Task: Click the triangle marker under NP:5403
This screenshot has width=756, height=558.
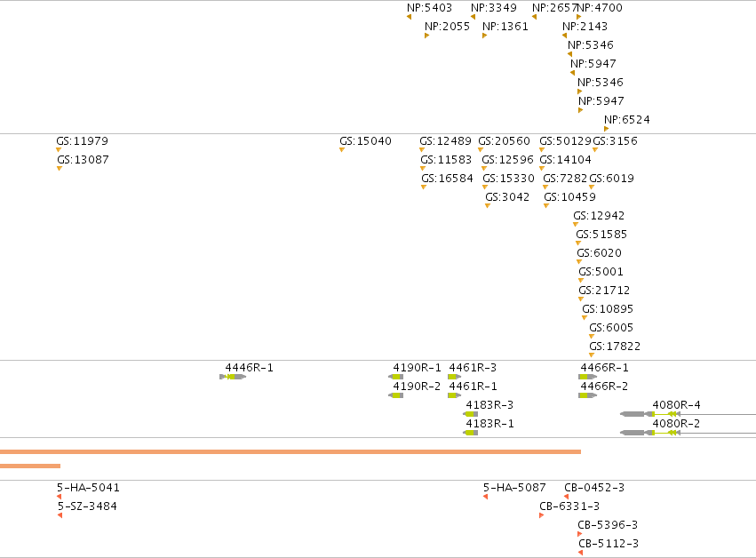Action: tap(409, 17)
